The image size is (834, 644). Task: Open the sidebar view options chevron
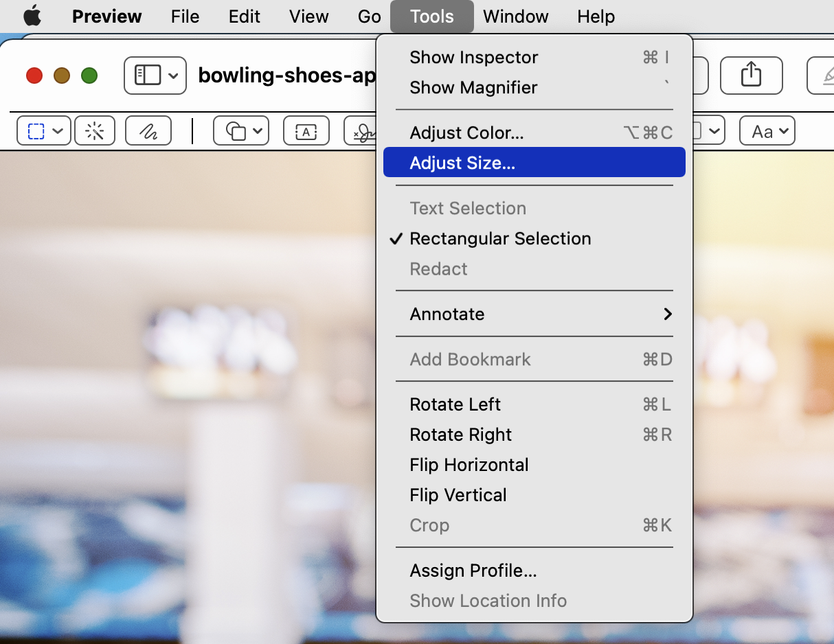click(x=173, y=75)
